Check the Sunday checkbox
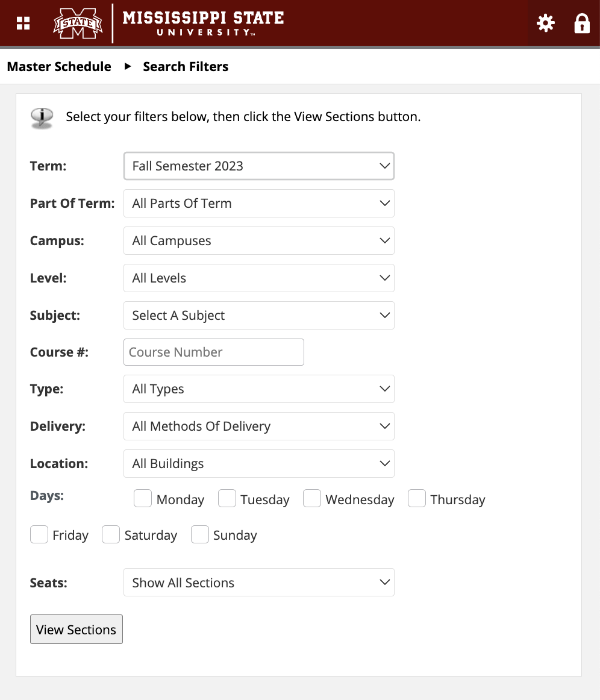The height and width of the screenshot is (700, 600). [200, 534]
